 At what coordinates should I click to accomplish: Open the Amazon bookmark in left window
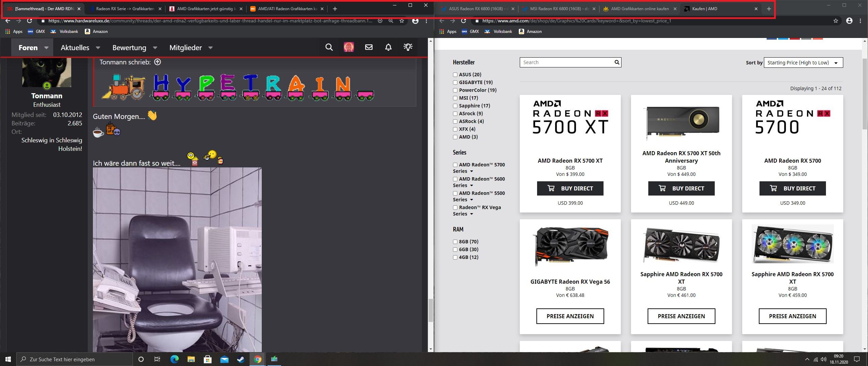96,32
